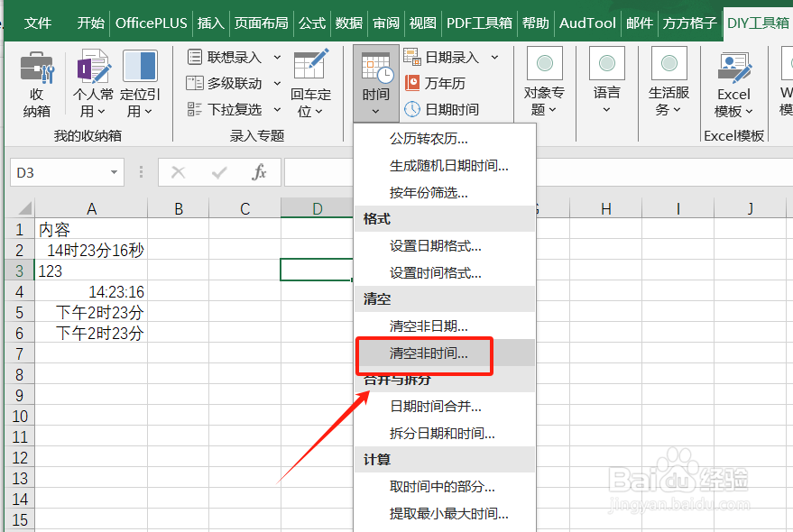Switch to the 审阅 tab

(386, 23)
